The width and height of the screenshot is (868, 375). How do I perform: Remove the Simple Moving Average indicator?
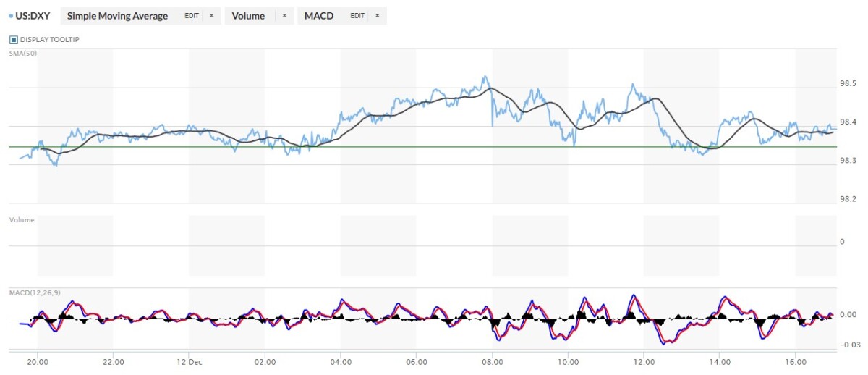point(211,16)
